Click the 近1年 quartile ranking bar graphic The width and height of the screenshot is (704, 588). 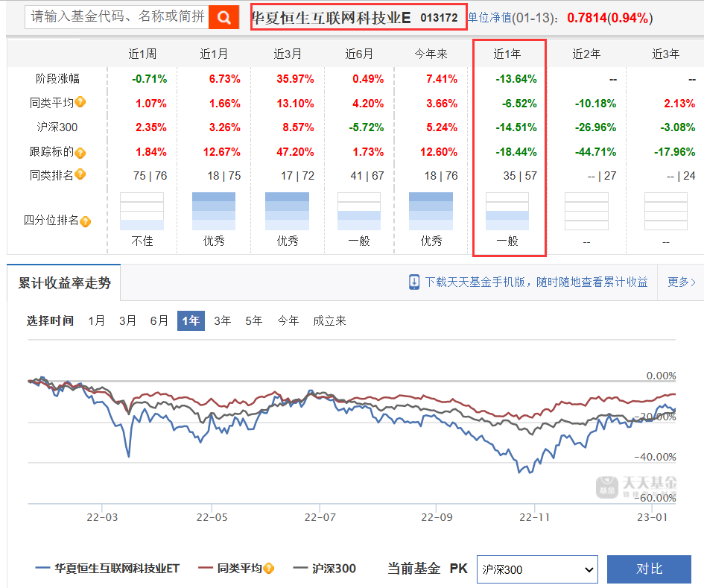(507, 211)
